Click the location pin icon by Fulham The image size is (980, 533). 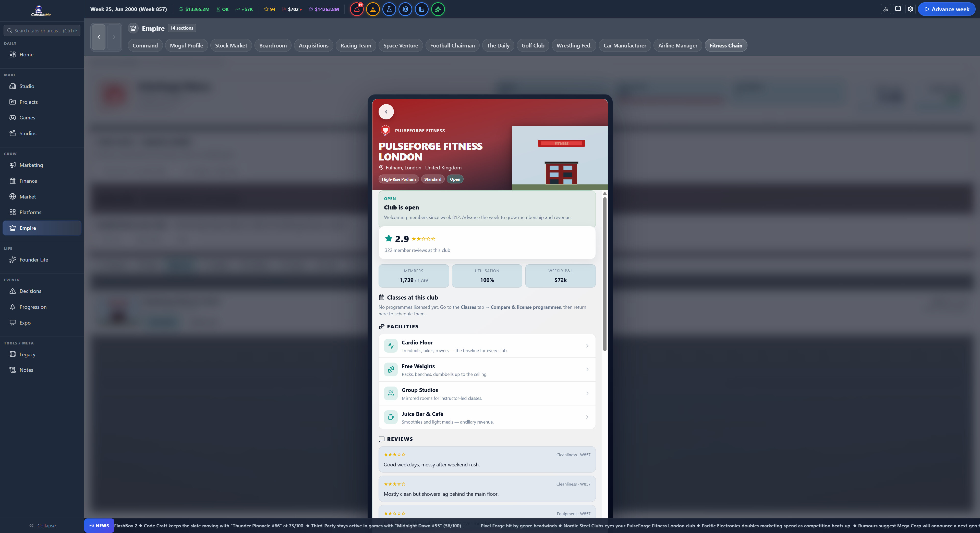[x=381, y=168]
